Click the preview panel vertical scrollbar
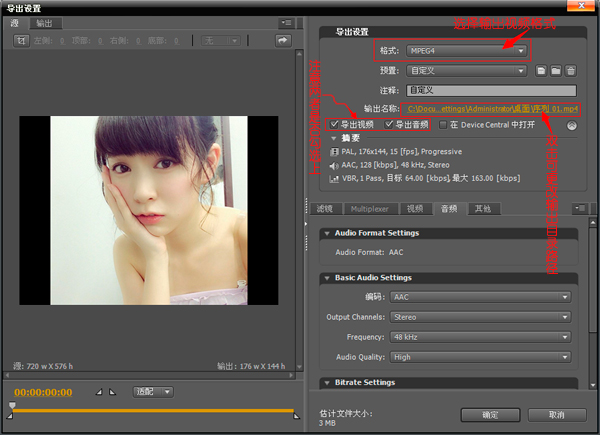 [300, 209]
